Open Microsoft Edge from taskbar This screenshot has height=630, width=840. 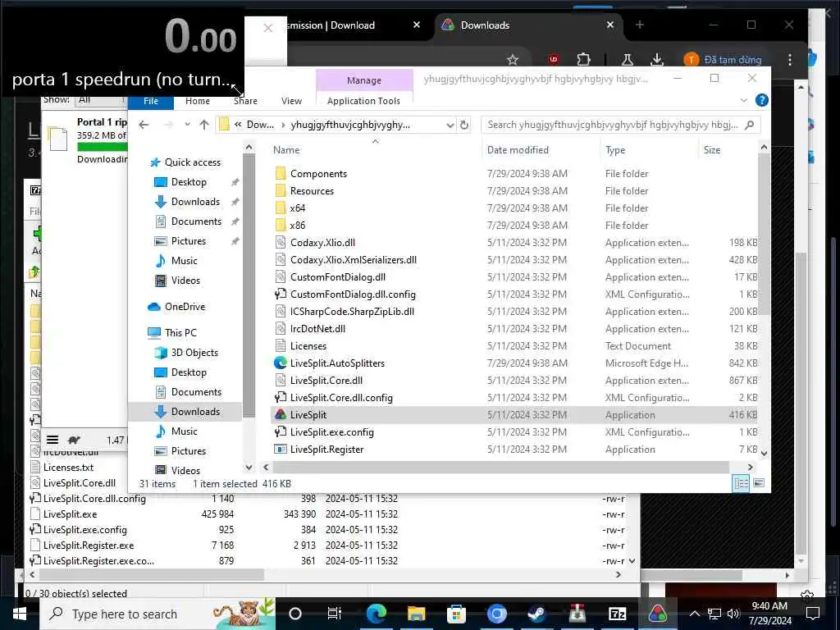(376, 614)
